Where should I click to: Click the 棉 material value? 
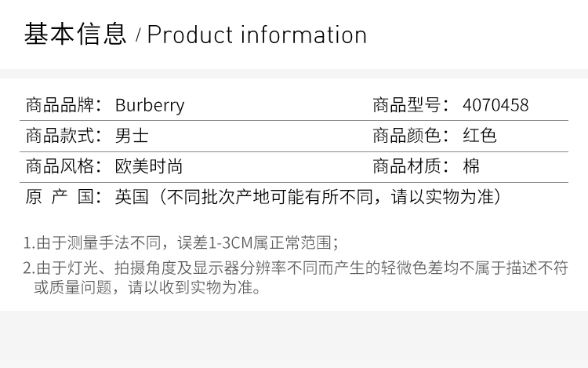coord(471,166)
